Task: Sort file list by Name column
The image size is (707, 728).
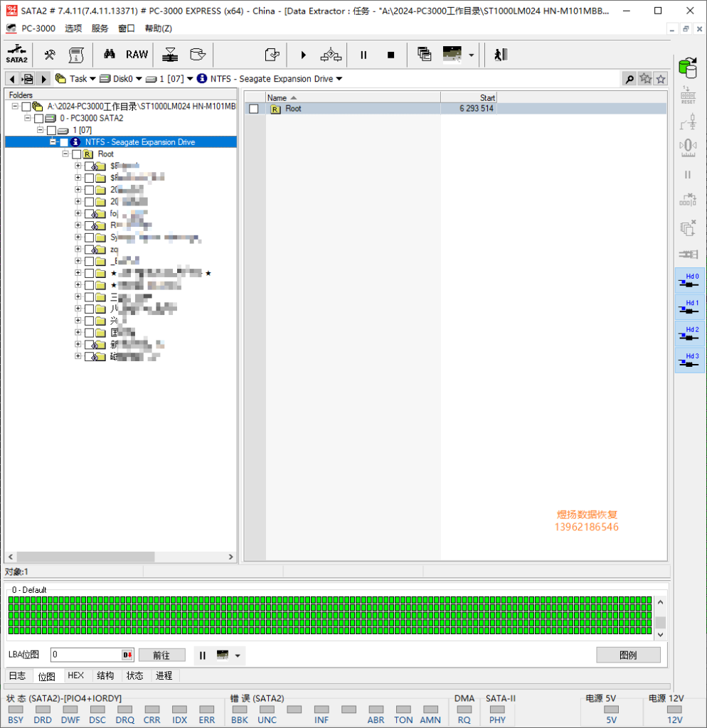Action: click(x=353, y=97)
